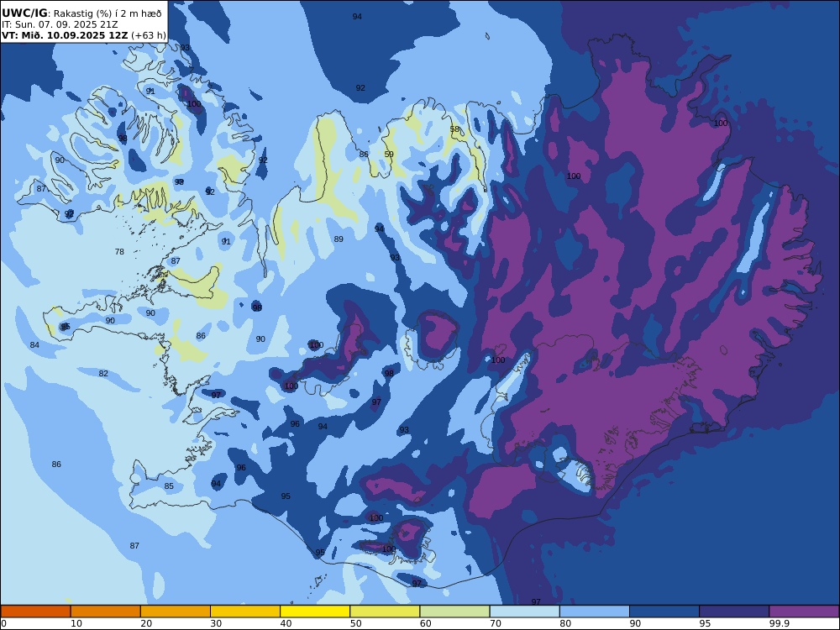Click the legend tick label 30
This screenshot has width=840, height=630.
coord(216,623)
